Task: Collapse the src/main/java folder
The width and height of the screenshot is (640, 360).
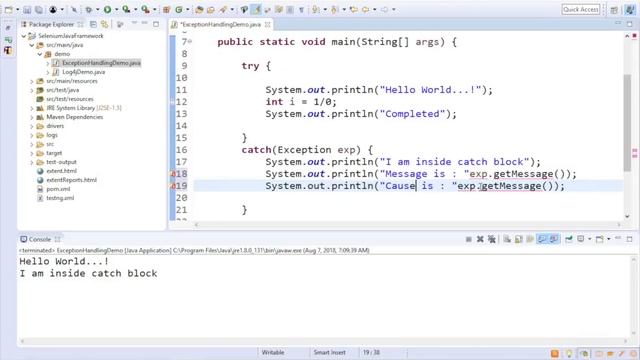Action: [x=32, y=45]
